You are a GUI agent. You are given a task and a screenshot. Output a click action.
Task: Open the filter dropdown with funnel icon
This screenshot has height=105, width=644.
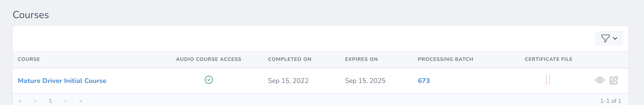click(x=609, y=39)
